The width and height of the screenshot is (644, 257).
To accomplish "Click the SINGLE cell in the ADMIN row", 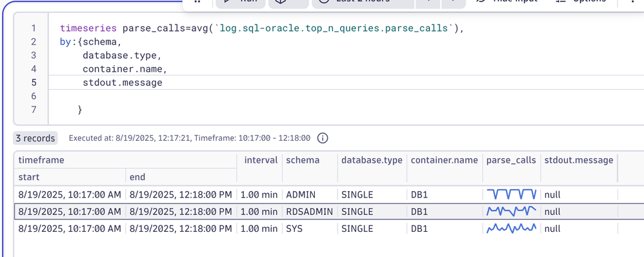I will pos(372,194).
